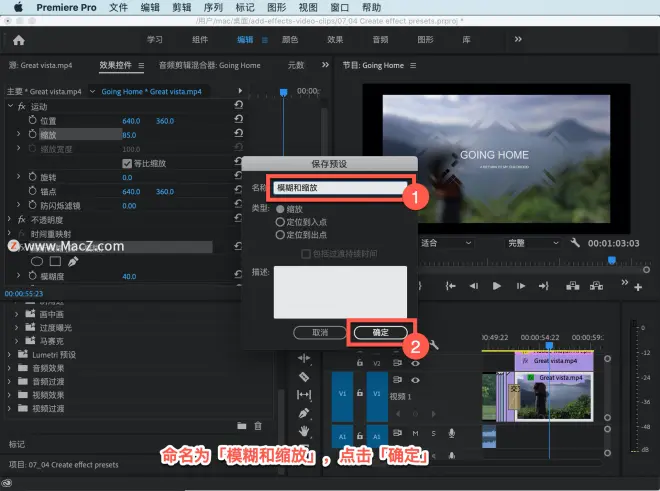Play the sequence in Program monitor
660x491 pixels.
tap(497, 286)
